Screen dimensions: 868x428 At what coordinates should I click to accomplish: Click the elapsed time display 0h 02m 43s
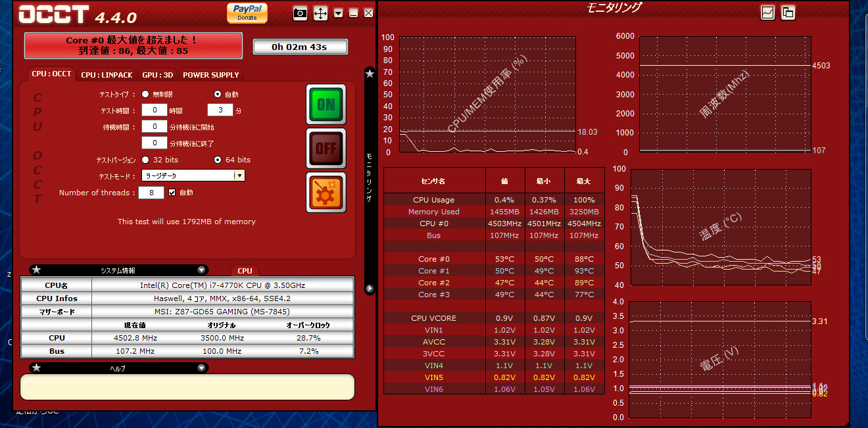[300, 47]
